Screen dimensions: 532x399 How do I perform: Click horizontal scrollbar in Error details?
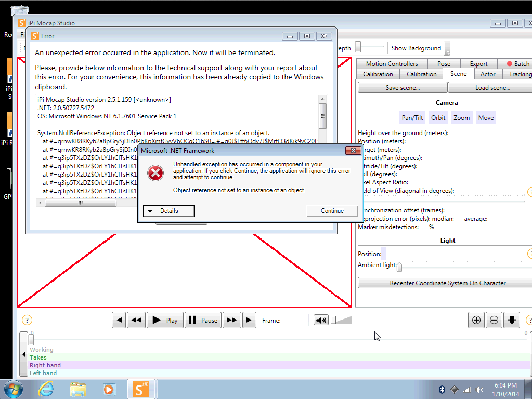(81, 203)
